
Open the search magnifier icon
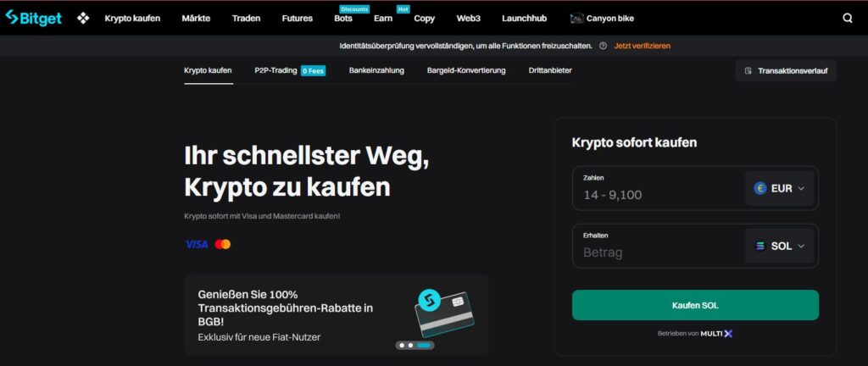click(847, 19)
